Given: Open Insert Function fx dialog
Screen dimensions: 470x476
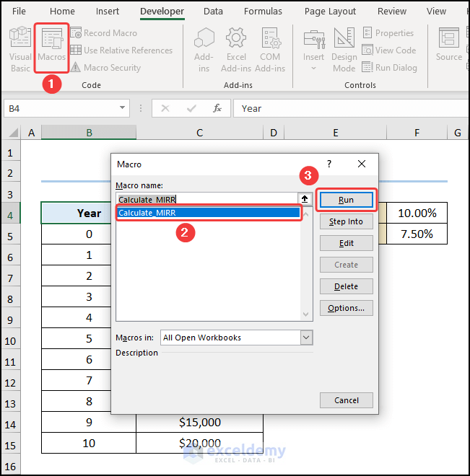Looking at the screenshot, I should [217, 108].
